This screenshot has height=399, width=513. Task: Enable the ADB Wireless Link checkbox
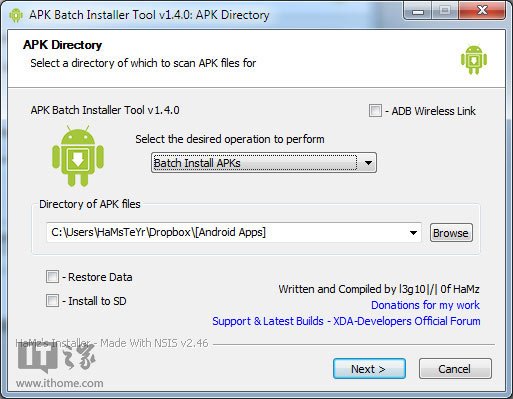click(x=375, y=111)
